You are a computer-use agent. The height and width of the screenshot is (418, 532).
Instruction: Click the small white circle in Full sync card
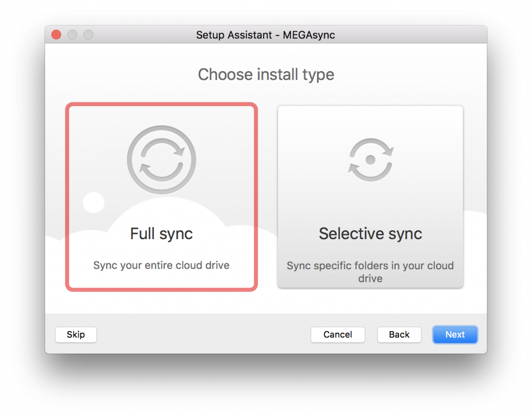[x=94, y=203]
